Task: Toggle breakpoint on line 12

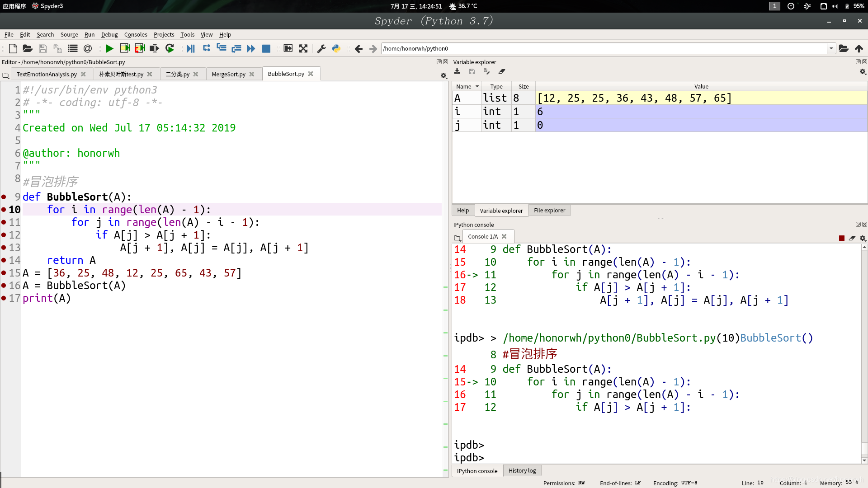Action: coord(4,235)
